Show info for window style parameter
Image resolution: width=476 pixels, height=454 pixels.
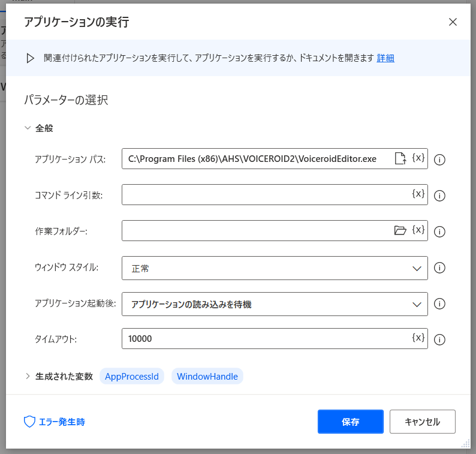click(439, 268)
